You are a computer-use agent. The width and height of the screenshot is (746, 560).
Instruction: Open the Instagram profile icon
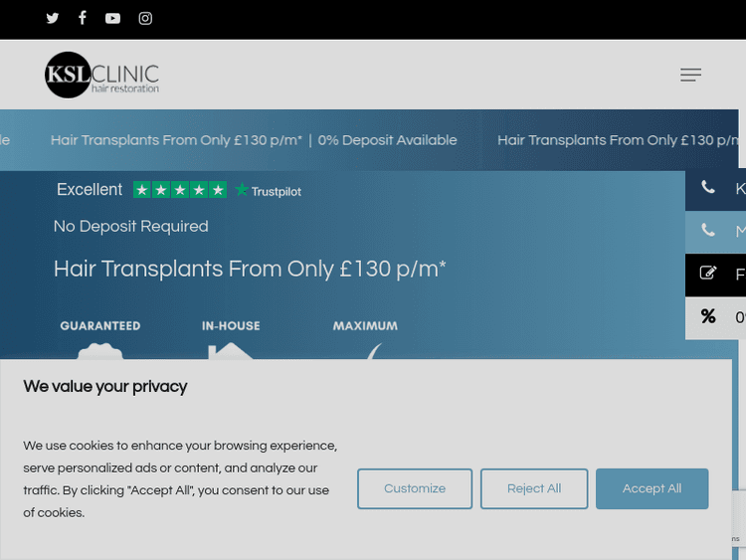point(145,18)
